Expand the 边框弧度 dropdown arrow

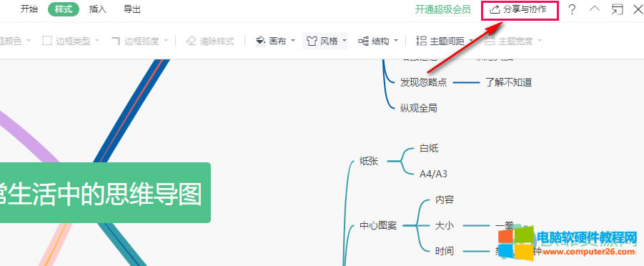click(166, 41)
